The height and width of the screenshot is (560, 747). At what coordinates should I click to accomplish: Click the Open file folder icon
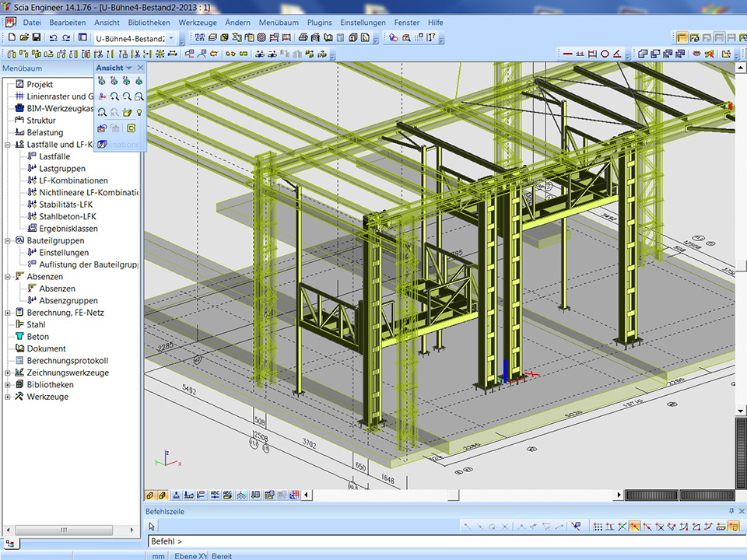pos(23,37)
